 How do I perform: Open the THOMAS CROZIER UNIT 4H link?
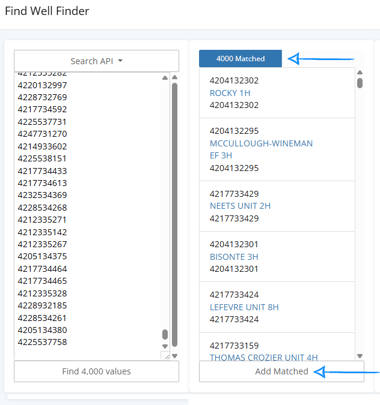pos(264,357)
